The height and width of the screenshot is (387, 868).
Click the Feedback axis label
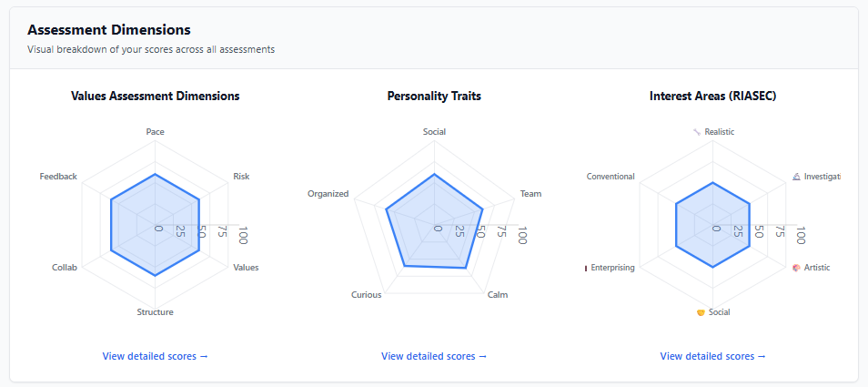(58, 177)
